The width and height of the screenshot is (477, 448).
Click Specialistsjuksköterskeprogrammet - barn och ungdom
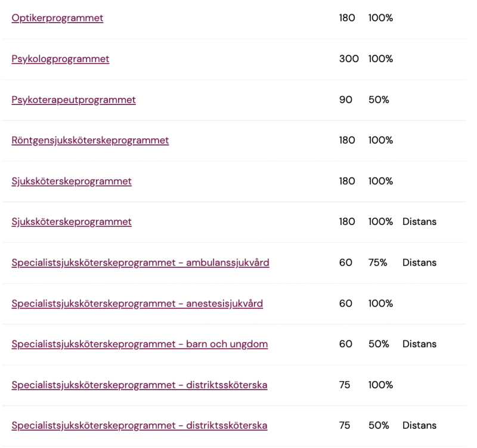point(140,344)
